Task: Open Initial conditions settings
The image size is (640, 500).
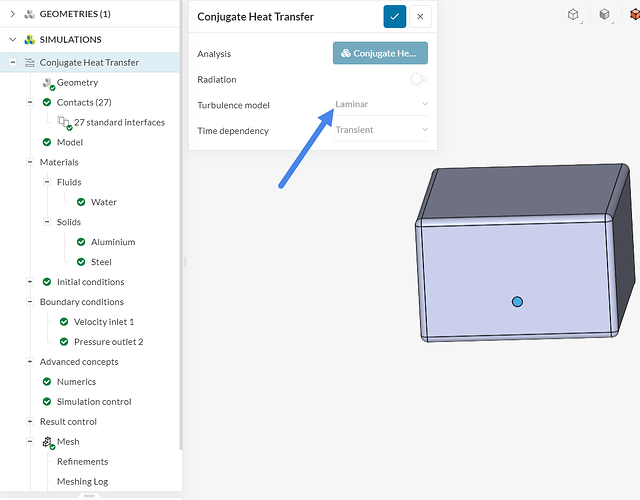Action: coord(91,282)
